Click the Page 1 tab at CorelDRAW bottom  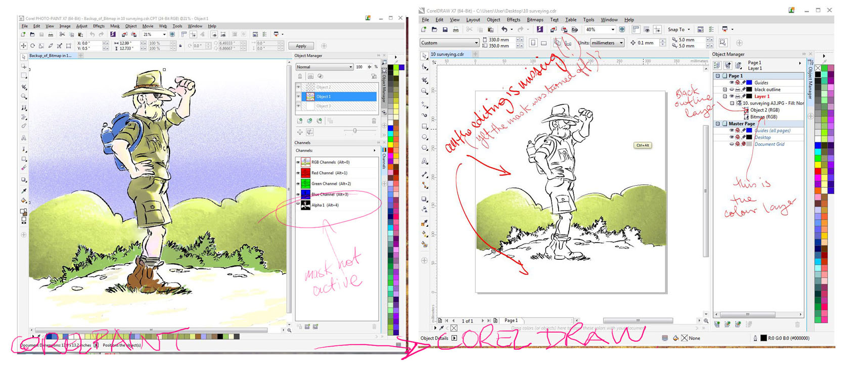tap(511, 320)
